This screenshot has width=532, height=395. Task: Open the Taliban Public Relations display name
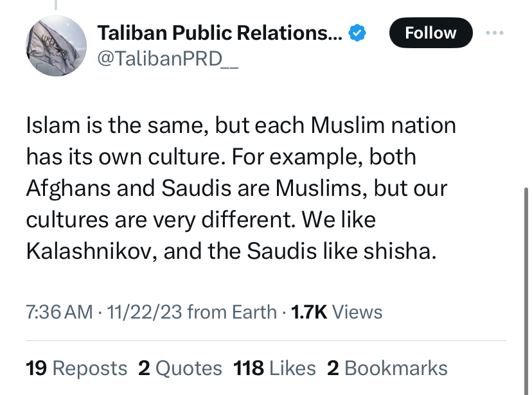[x=220, y=33]
